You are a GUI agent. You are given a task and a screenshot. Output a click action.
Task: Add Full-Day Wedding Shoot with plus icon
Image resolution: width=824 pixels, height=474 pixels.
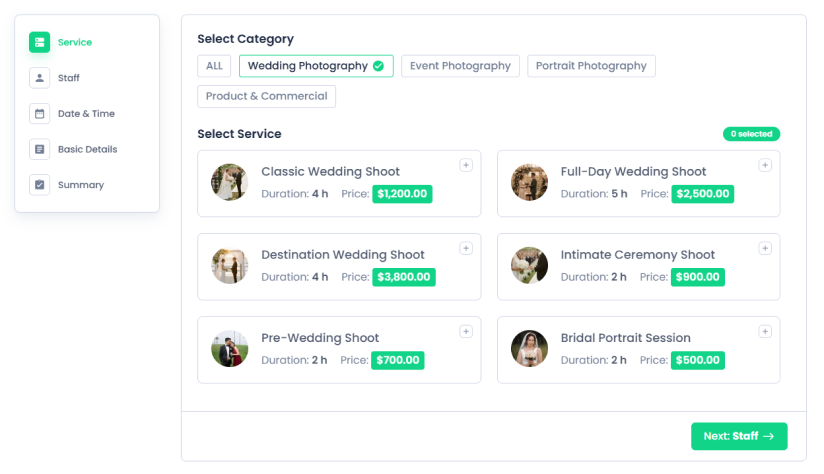pyautogui.click(x=765, y=165)
